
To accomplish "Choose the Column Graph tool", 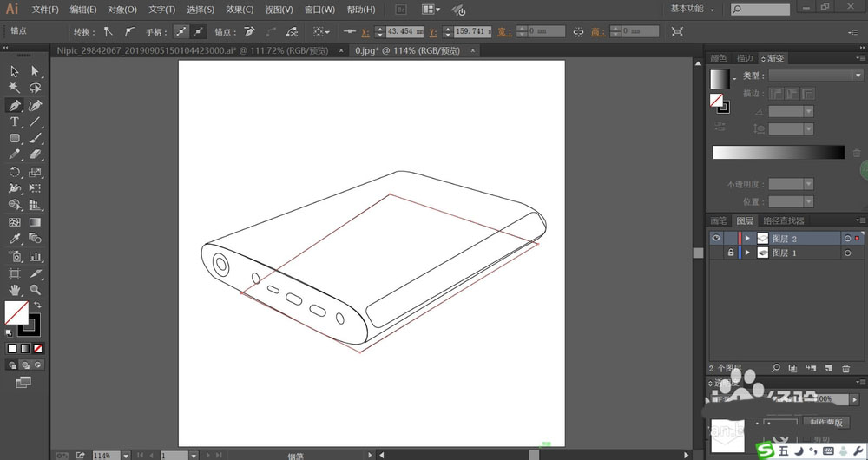I will 36,256.
